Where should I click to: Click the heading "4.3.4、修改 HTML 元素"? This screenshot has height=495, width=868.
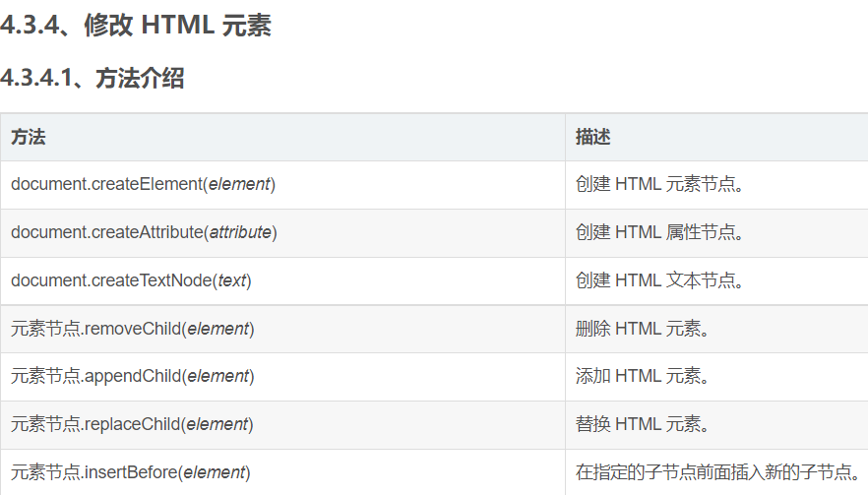(x=136, y=27)
